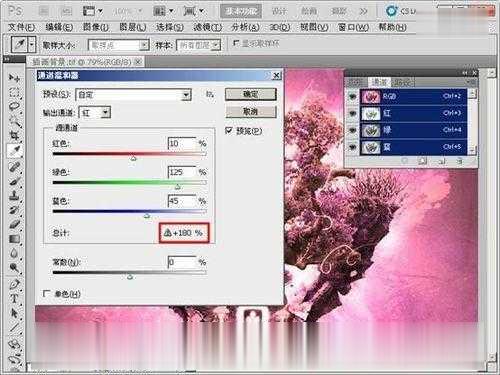Open the 输出通道 output channel dropdown
This screenshot has height=375, width=500.
coord(106,113)
